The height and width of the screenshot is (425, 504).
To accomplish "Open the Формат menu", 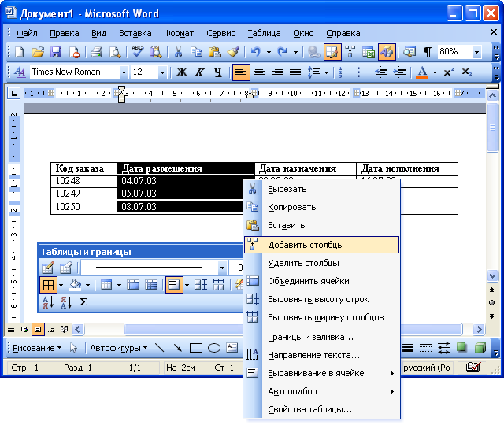I will (179, 33).
